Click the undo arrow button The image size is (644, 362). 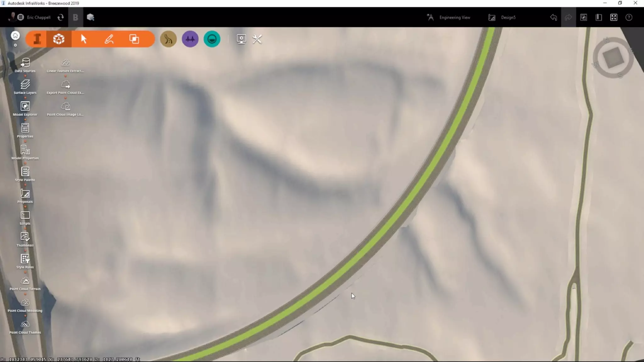point(553,17)
